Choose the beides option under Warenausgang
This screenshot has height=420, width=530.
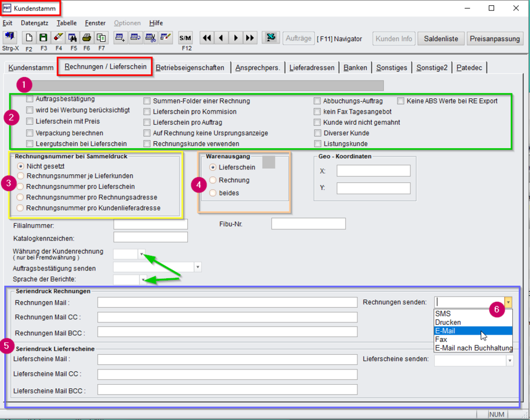214,193
